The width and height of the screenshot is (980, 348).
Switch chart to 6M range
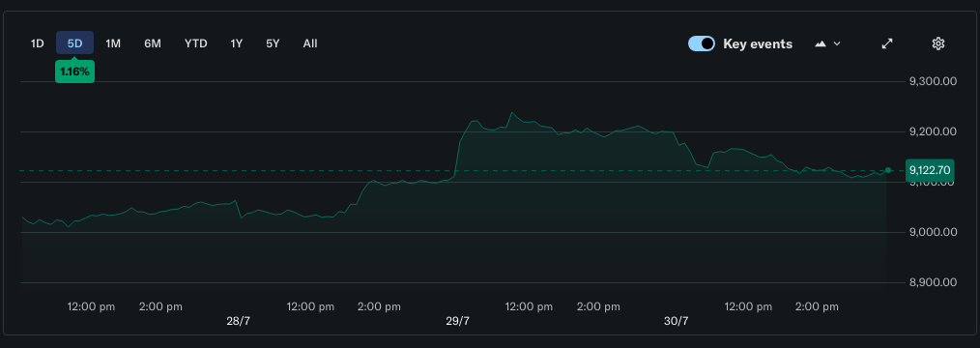[x=153, y=43]
